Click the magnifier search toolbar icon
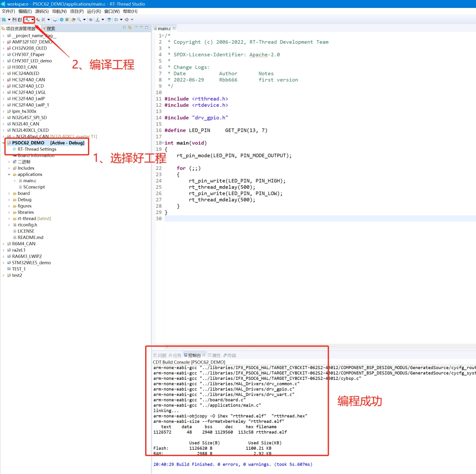The image size is (476, 474). (79, 19)
